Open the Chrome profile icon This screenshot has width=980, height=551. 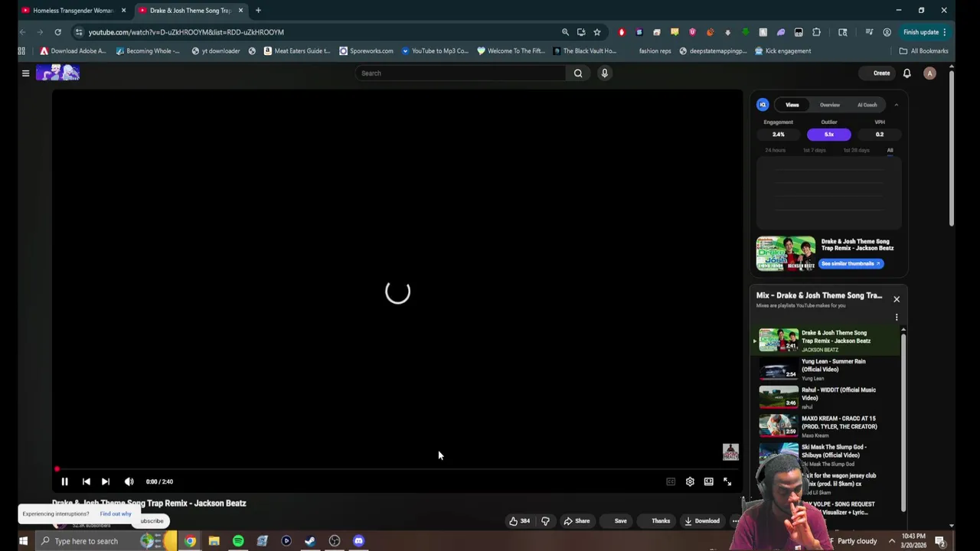887,32
